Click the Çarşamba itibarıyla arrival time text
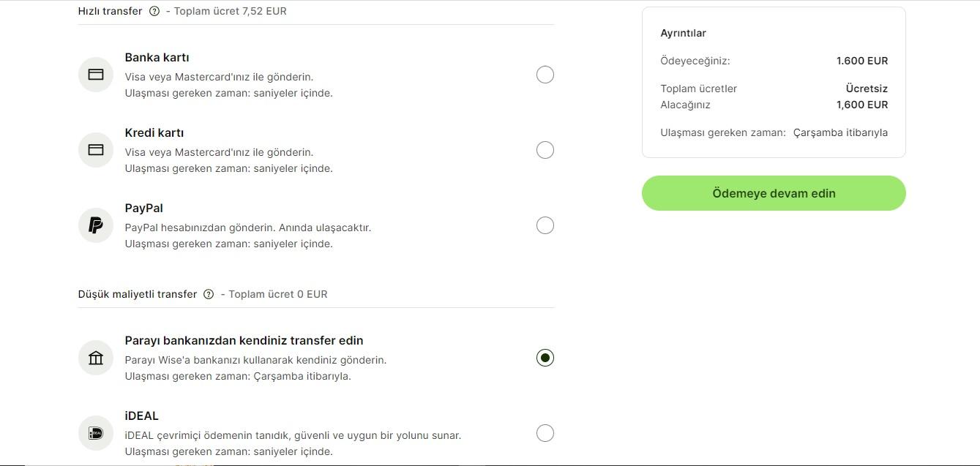The width and height of the screenshot is (980, 466). coord(840,132)
